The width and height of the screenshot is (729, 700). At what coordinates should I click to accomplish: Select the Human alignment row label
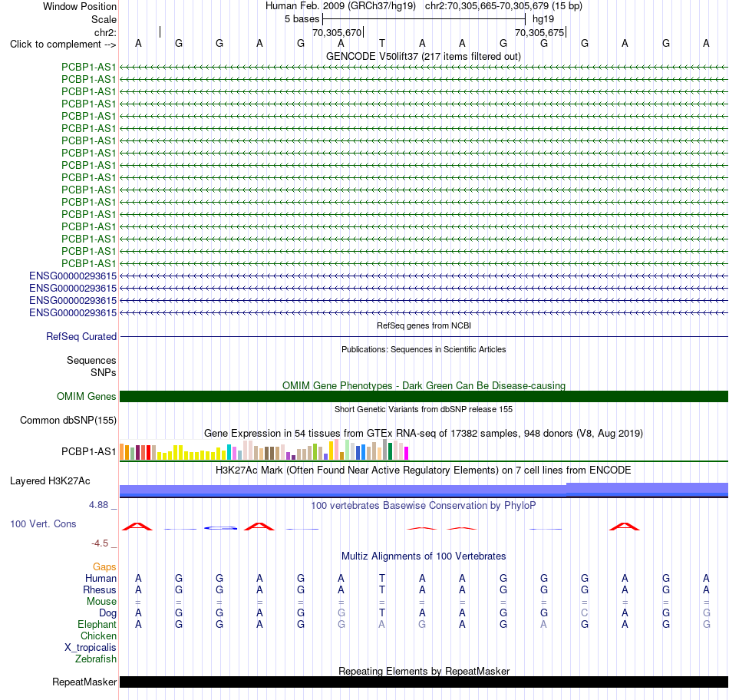[101, 578]
